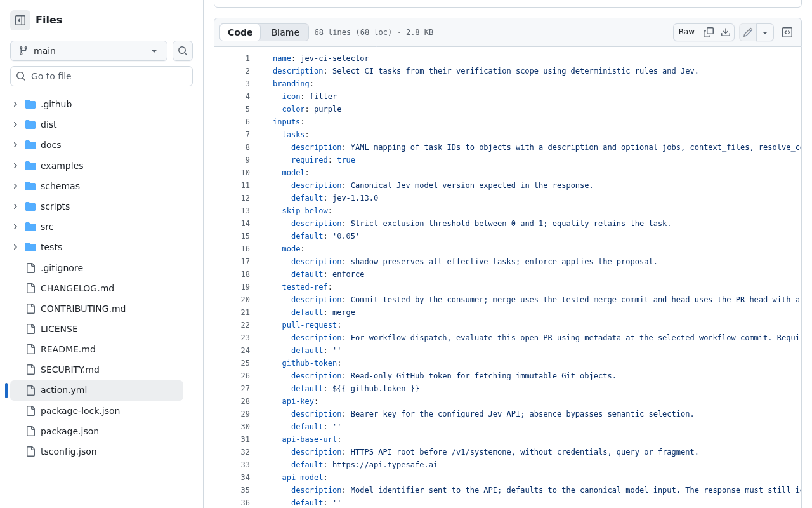Click the "api-base-url" input key
Screen dimensions: 812x508
[310, 439]
